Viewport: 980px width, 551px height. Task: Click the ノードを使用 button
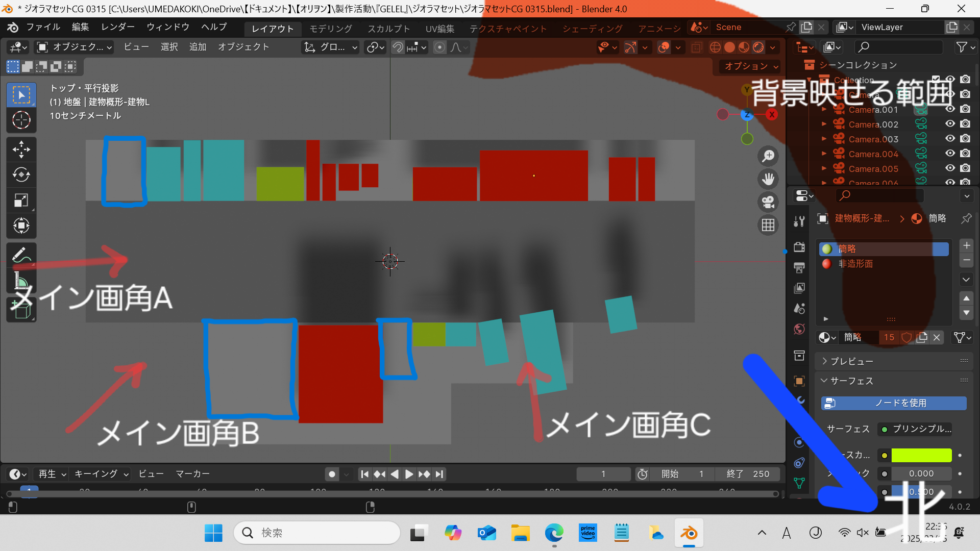tap(894, 403)
